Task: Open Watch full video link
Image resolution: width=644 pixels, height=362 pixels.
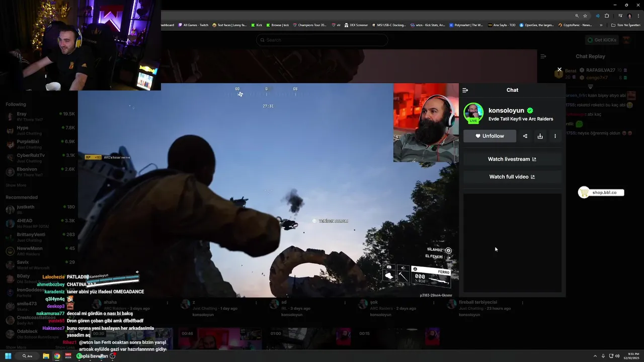Action: click(512, 176)
